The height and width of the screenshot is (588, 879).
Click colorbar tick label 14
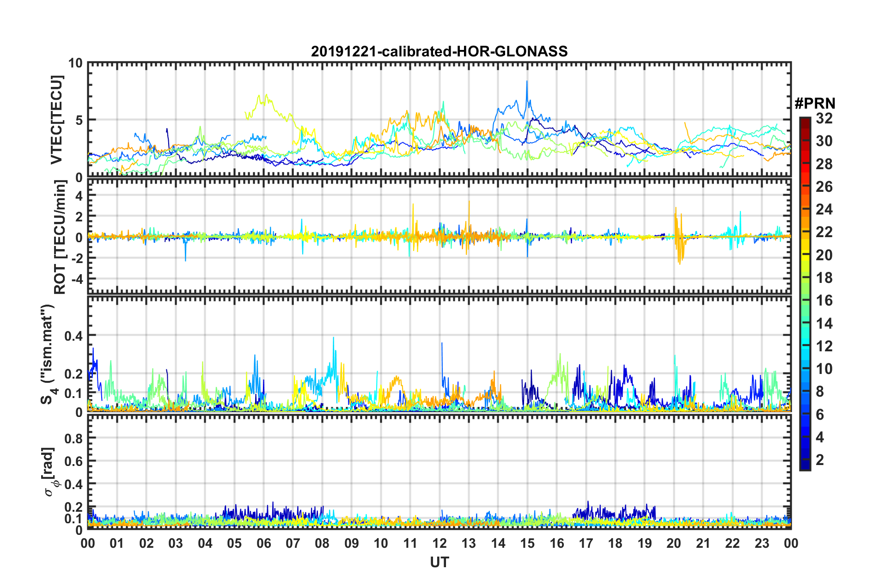824,324
